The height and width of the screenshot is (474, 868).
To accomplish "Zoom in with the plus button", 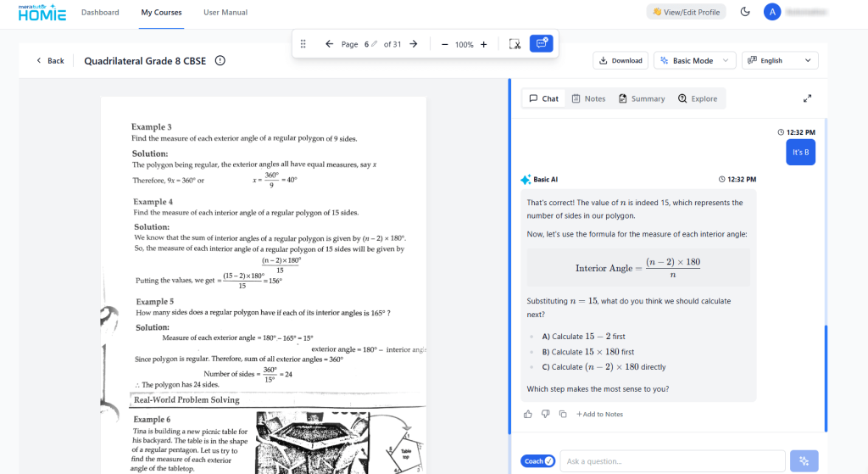I will pos(483,44).
